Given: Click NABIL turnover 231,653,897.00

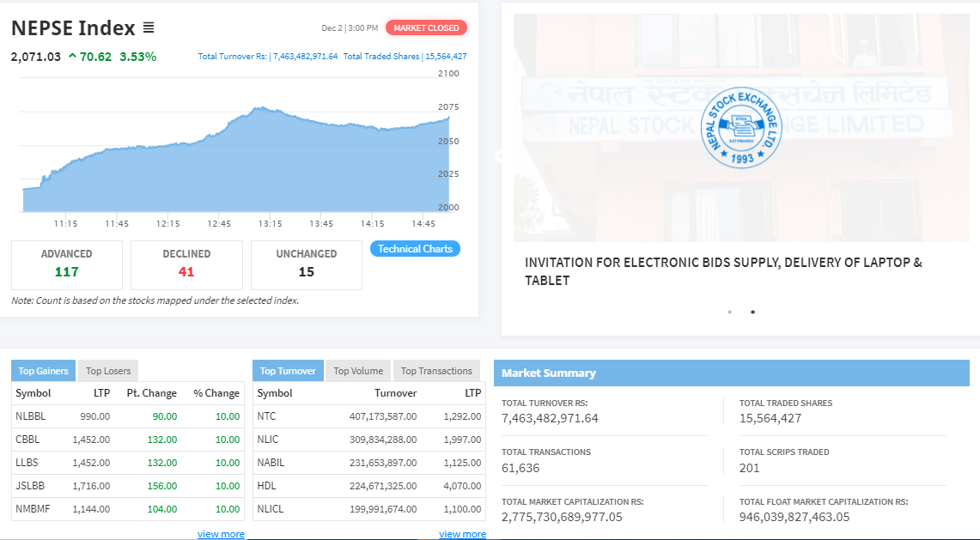Looking at the screenshot, I should 383,463.
